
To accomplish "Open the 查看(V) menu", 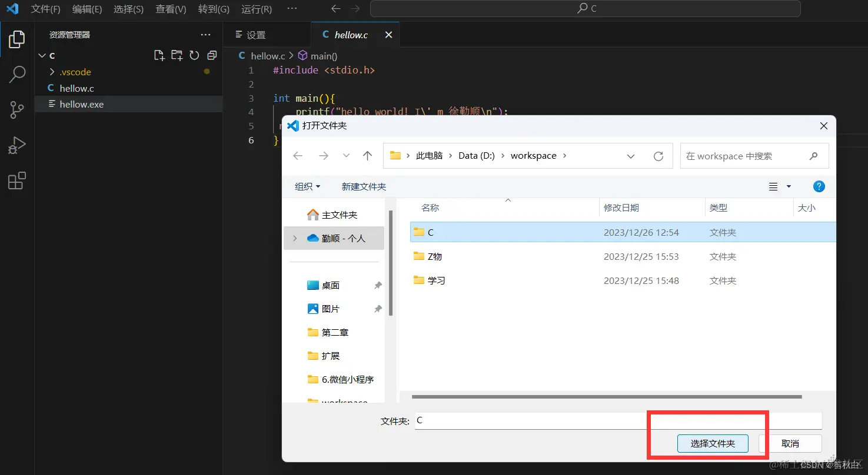I will click(x=171, y=9).
